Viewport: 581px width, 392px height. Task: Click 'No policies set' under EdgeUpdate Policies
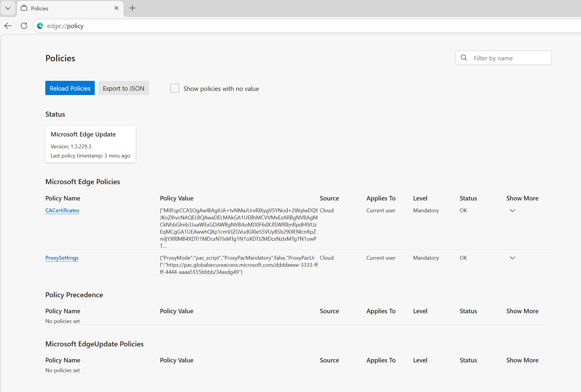62,370
